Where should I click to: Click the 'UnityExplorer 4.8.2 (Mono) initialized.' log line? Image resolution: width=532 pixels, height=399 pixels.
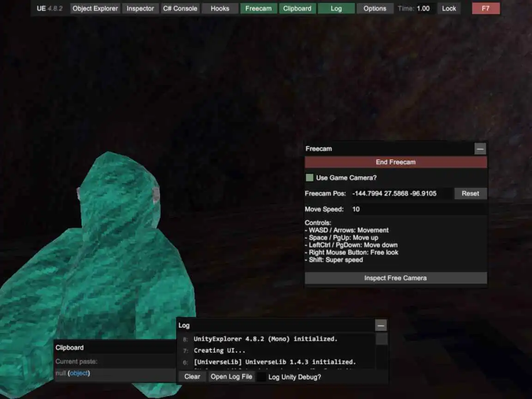[x=266, y=339]
